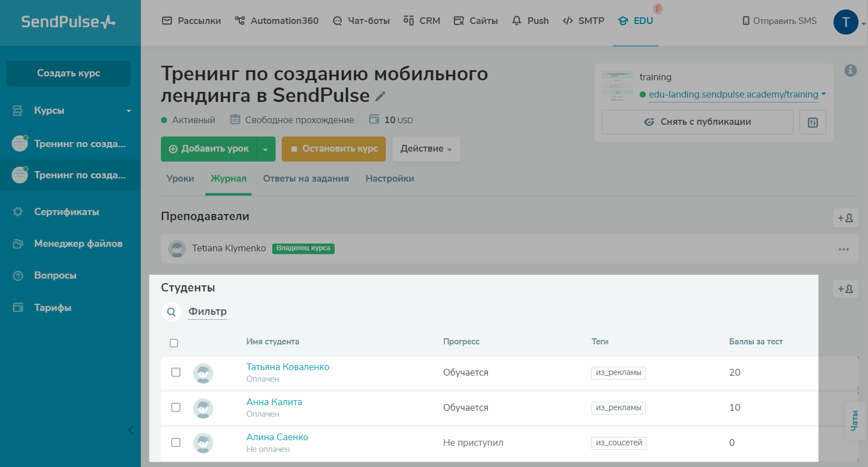
Task: Expand the Курсы sidebar section
Action: 129,111
